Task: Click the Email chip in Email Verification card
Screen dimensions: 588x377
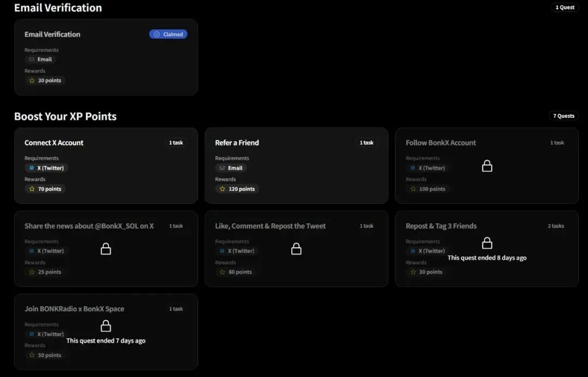Action: point(40,59)
